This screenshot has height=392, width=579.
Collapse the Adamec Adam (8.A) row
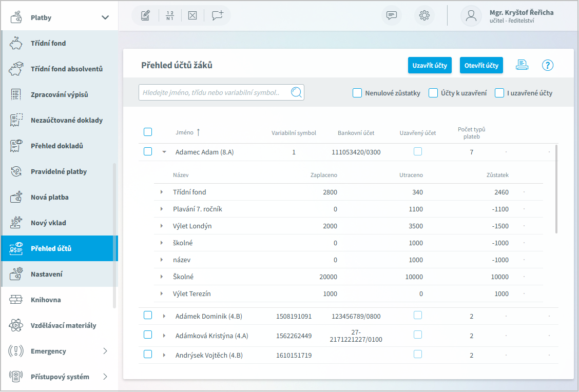click(x=164, y=152)
